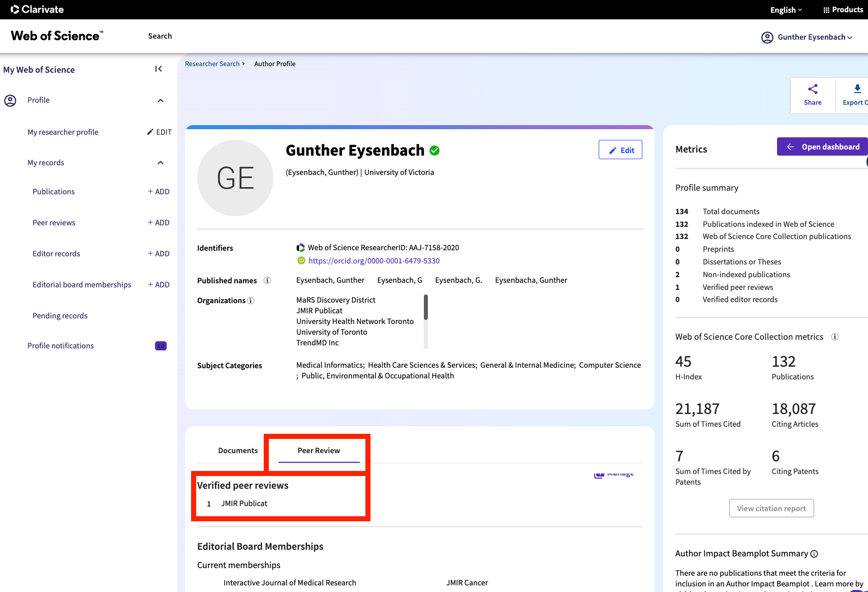Image resolution: width=868 pixels, height=592 pixels.
Task: Click the Published names info icon
Action: coord(267,281)
